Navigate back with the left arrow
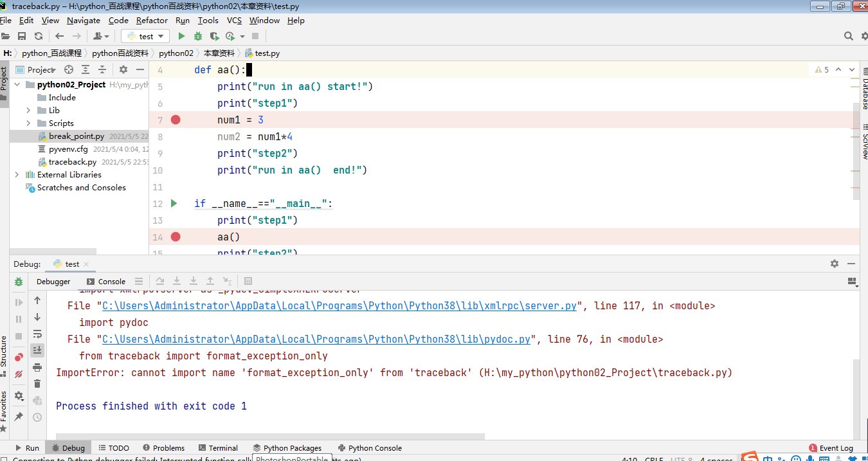 point(60,37)
